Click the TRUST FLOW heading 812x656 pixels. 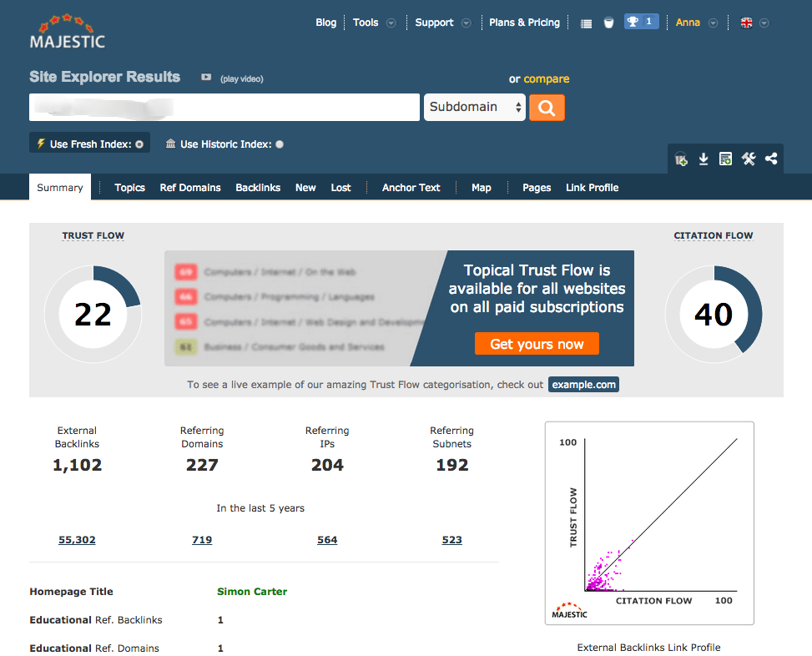tap(93, 235)
